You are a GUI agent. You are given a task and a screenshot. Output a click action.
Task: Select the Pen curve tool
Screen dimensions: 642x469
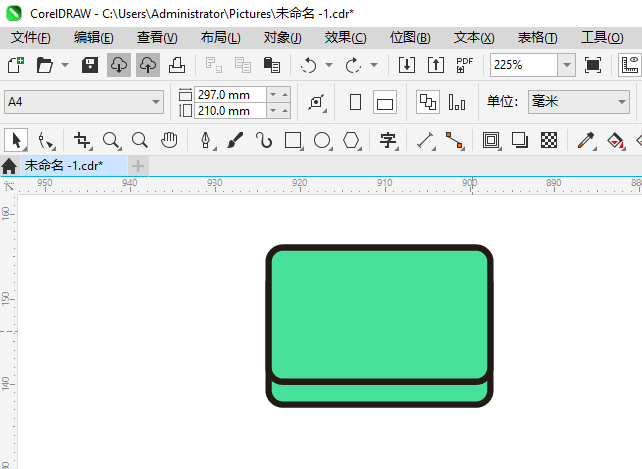[x=206, y=140]
